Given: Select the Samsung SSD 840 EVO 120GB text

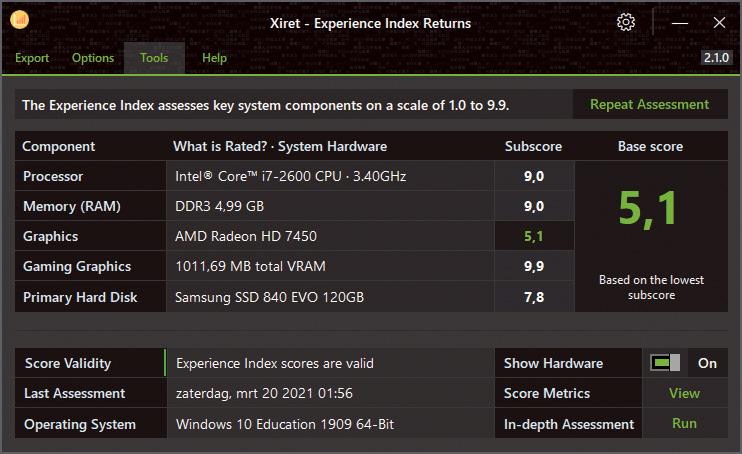Looking at the screenshot, I should pos(269,297).
